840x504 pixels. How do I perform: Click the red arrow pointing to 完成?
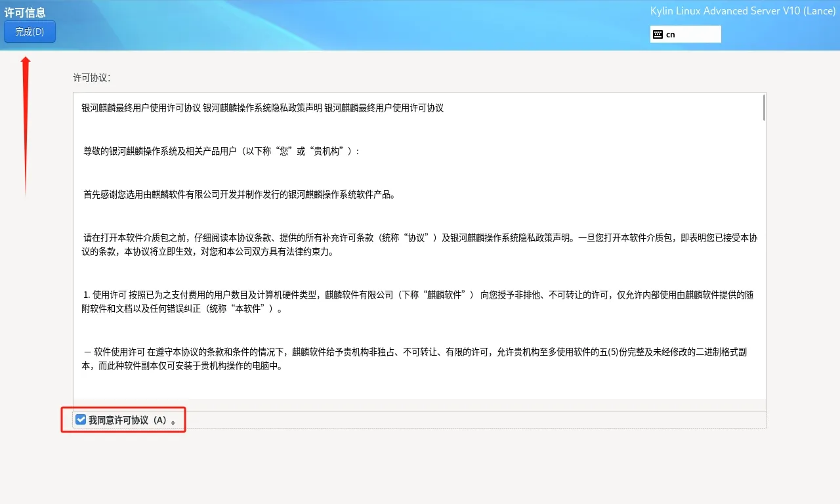point(26,125)
